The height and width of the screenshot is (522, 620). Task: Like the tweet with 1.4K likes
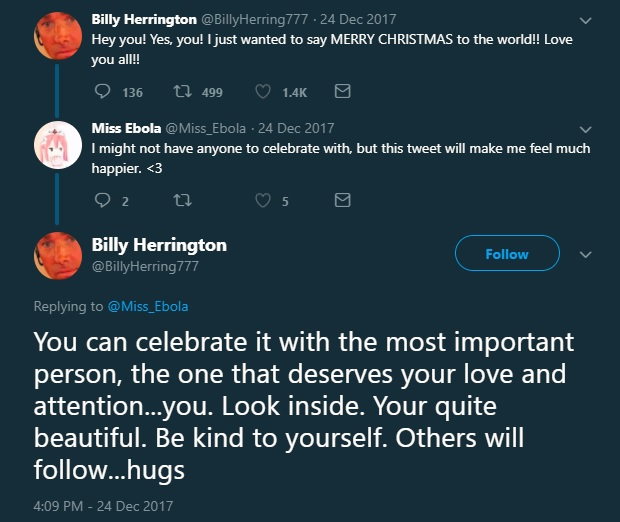[263, 91]
